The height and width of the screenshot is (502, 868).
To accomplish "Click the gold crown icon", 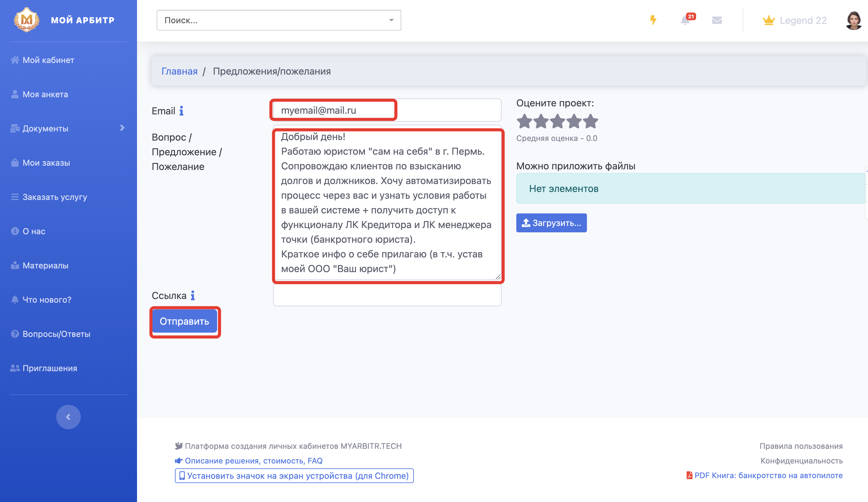I will [769, 20].
